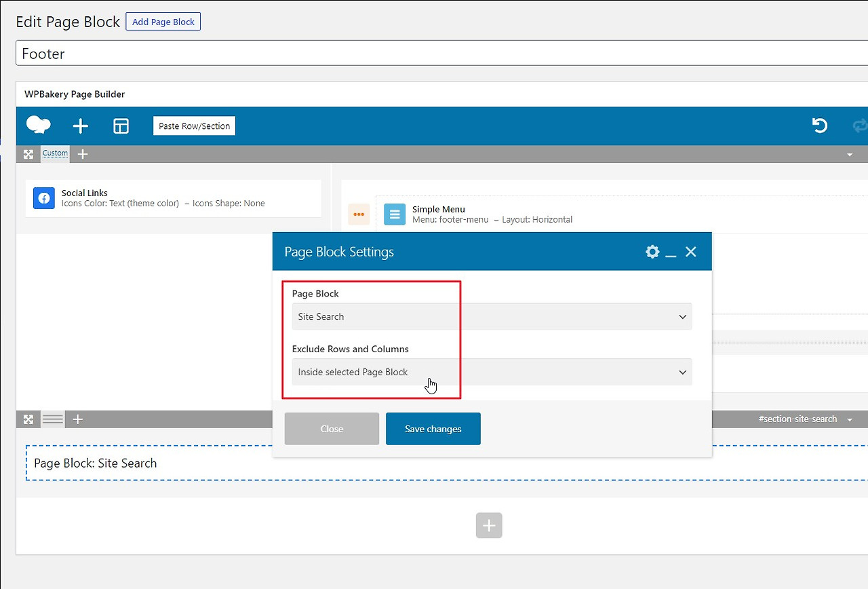Click the 'Page Block' field label
Viewport: 868px width, 589px height.
tap(315, 294)
